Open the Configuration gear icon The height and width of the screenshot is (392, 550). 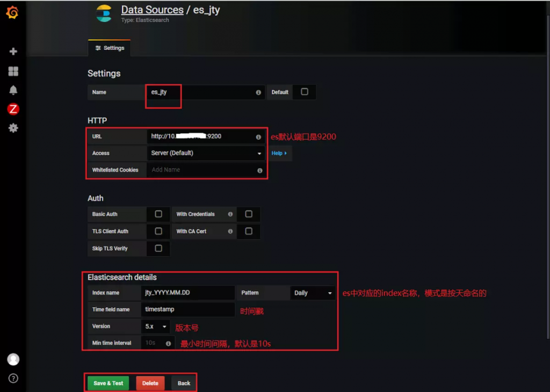(13, 128)
